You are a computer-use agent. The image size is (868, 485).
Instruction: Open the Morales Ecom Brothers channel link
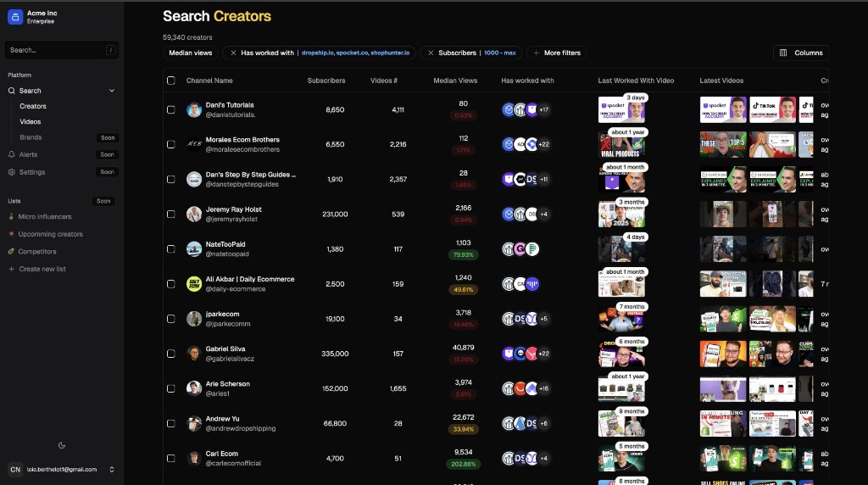(242, 140)
